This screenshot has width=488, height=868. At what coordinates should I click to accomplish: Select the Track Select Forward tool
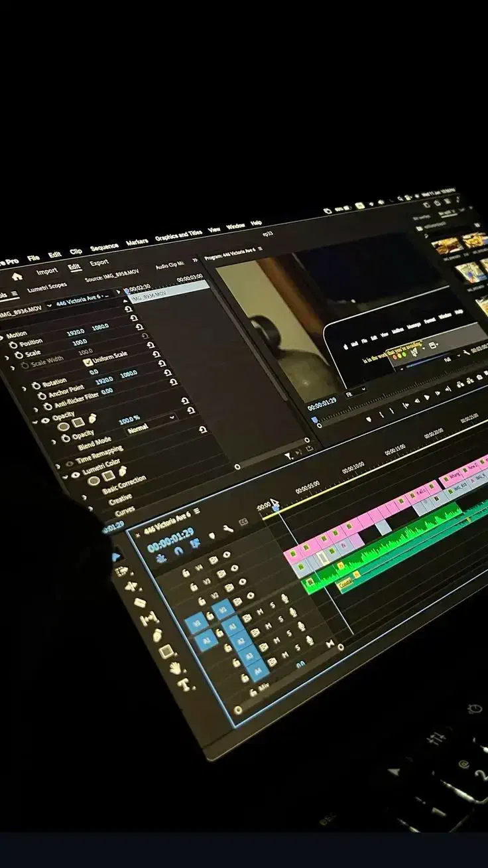click(122, 571)
